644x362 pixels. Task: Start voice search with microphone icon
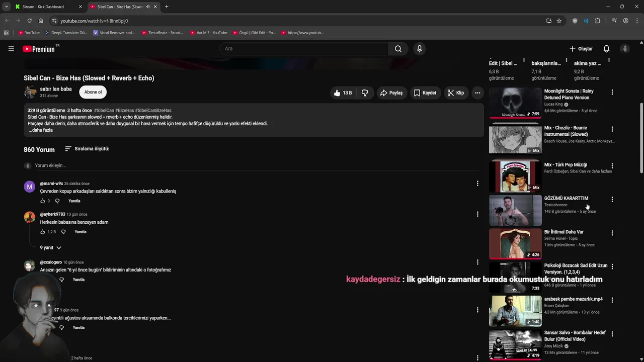tap(419, 49)
